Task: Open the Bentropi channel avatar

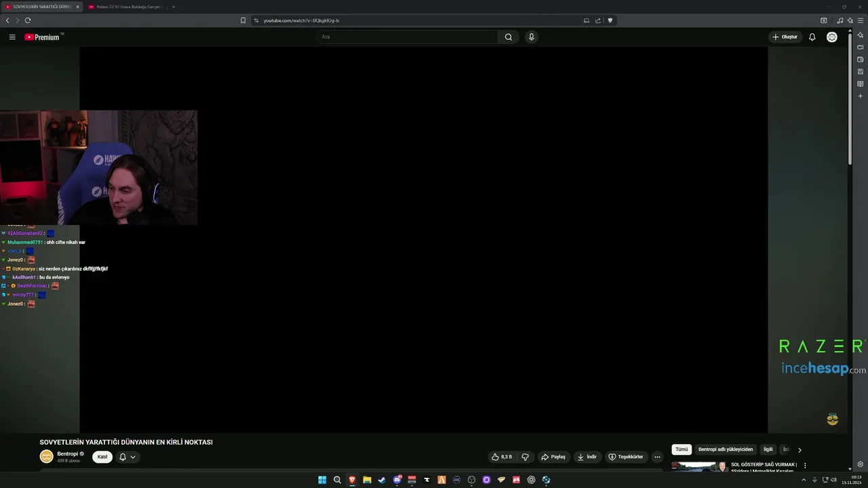Action: click(x=46, y=457)
